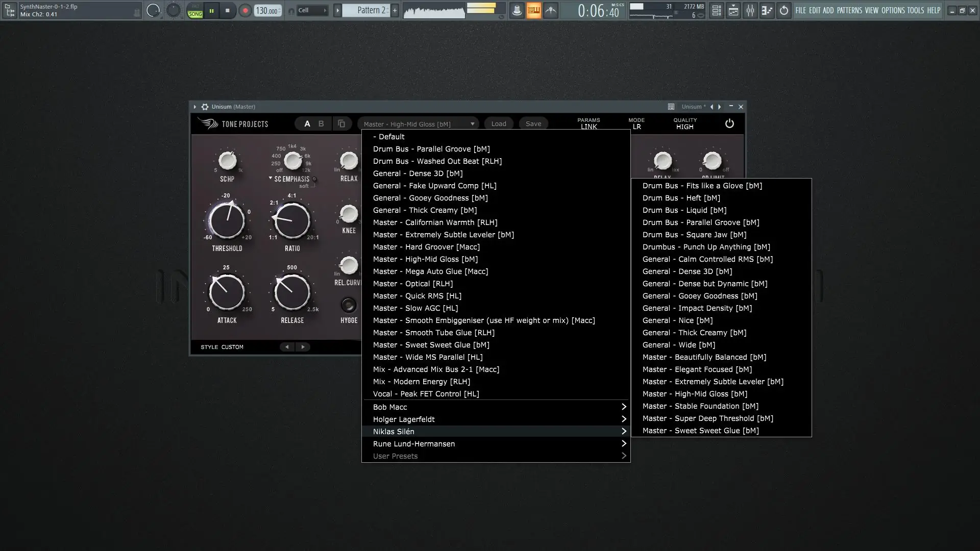980x551 pixels.
Task: Select Master - Slow AGC [HL] preset
Action: tap(415, 308)
